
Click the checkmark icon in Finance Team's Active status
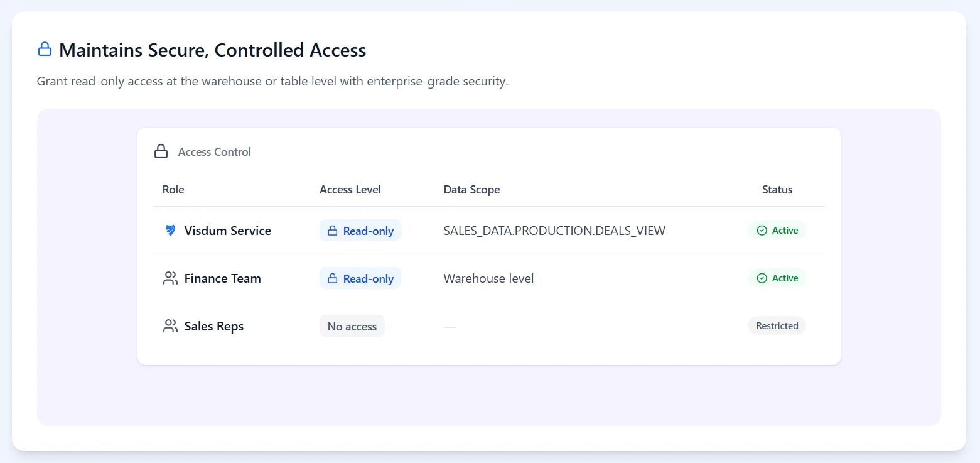point(762,278)
